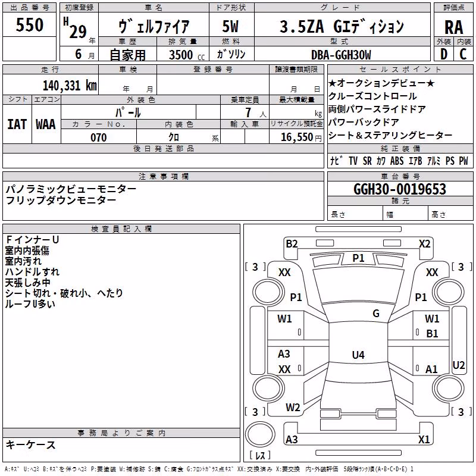Select the U2 dent mark
Image resolution: width=476 pixels, height=476 pixels.
coord(458,365)
